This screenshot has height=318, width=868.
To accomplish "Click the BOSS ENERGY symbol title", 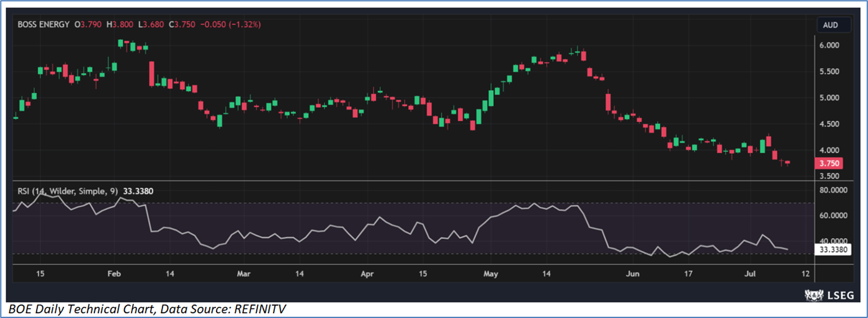I will click(43, 24).
